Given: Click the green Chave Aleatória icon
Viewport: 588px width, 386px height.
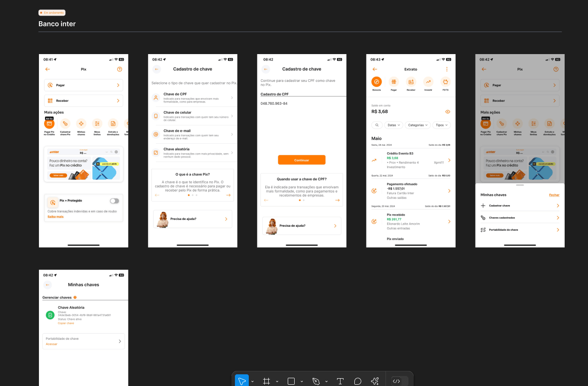Looking at the screenshot, I should 50,315.
